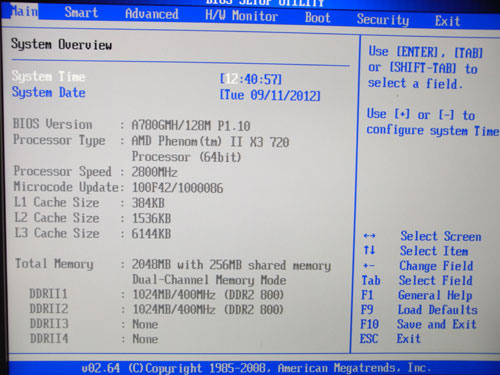Click the General Help legend entry
The image size is (500, 375).
435,295
